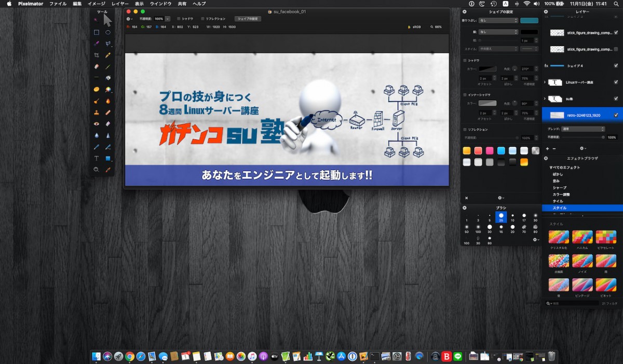Toggle visibility of シェイプ 4 layer
Image resolution: width=623 pixels, height=364 pixels.
click(616, 66)
